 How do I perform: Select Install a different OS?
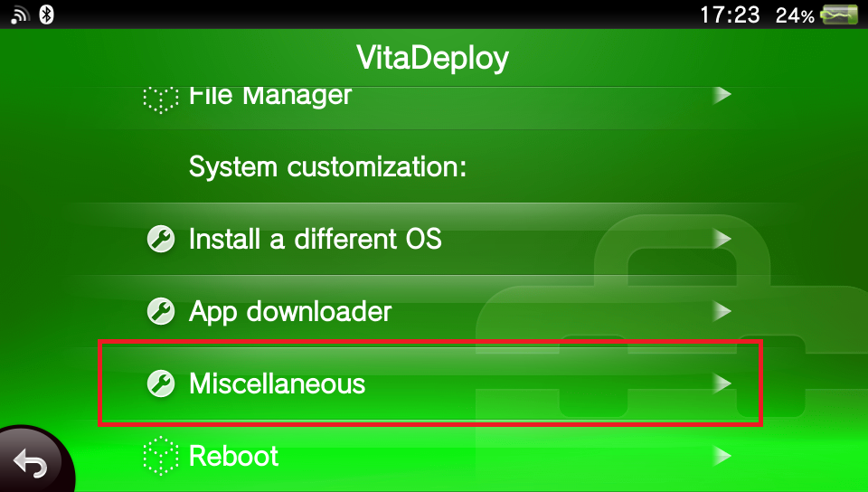[315, 240]
